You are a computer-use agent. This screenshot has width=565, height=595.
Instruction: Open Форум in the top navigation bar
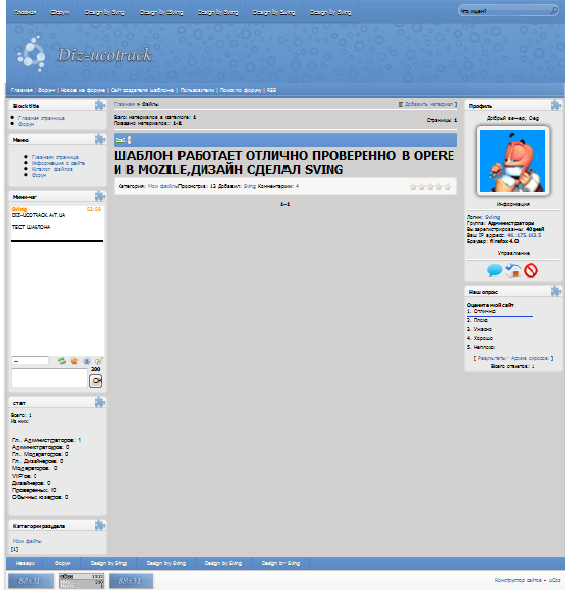point(60,13)
